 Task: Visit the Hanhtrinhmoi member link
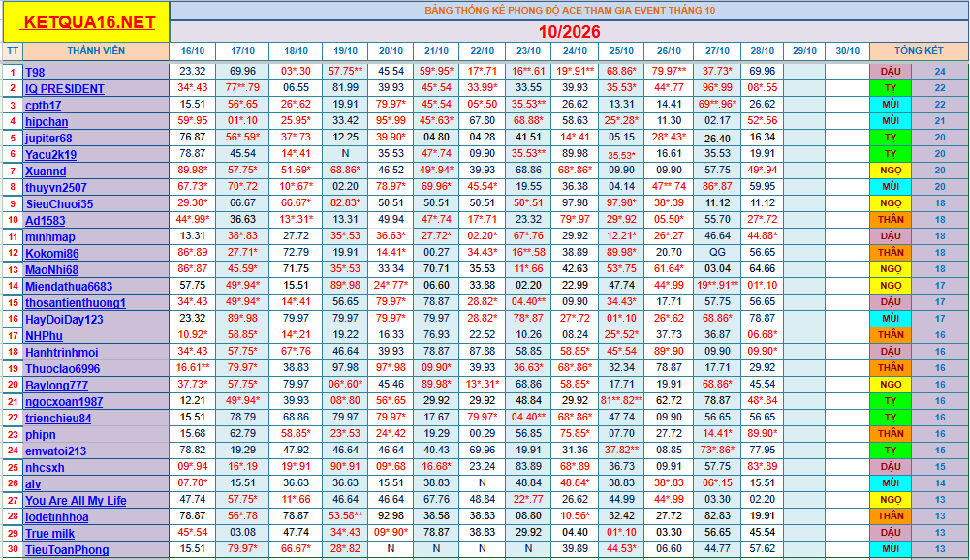tap(61, 353)
